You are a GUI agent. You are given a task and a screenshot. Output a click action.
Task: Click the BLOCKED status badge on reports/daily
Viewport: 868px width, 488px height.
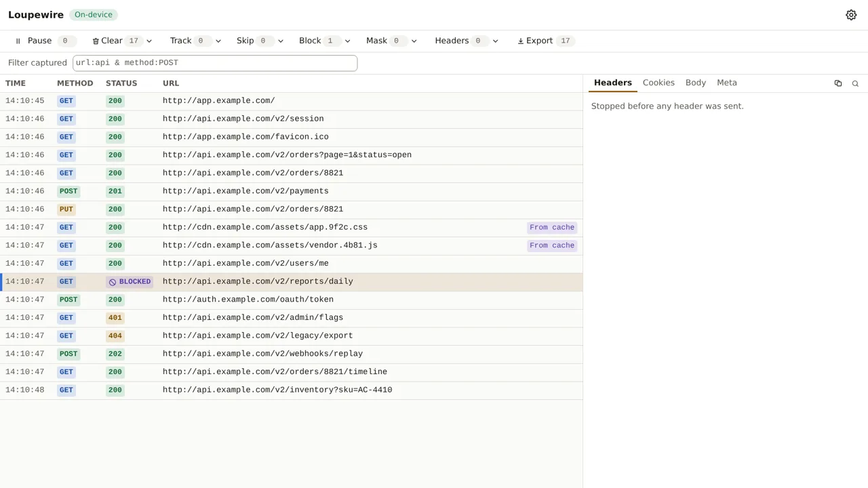(x=130, y=282)
